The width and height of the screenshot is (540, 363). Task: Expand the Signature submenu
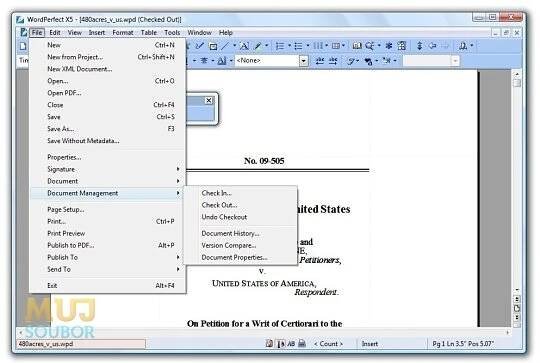(x=108, y=169)
